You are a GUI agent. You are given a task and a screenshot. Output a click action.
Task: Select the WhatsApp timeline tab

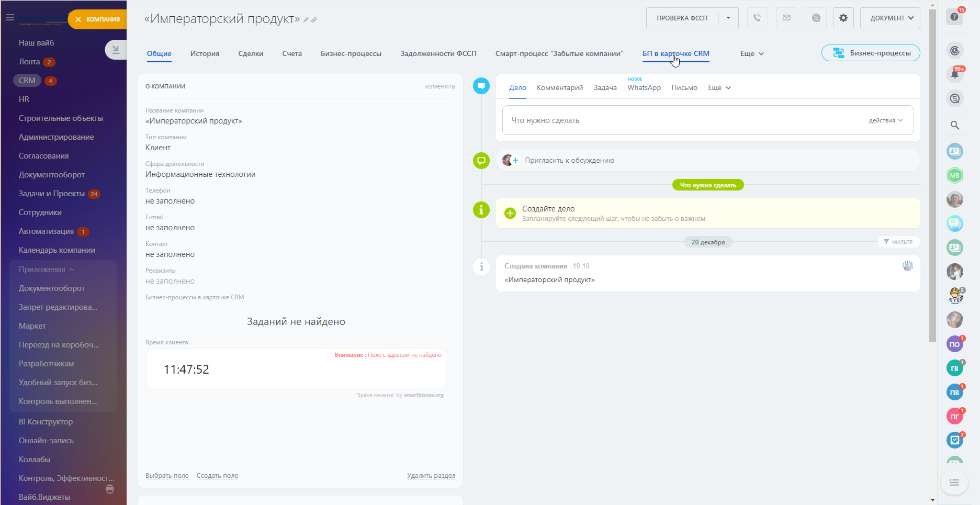[644, 87]
